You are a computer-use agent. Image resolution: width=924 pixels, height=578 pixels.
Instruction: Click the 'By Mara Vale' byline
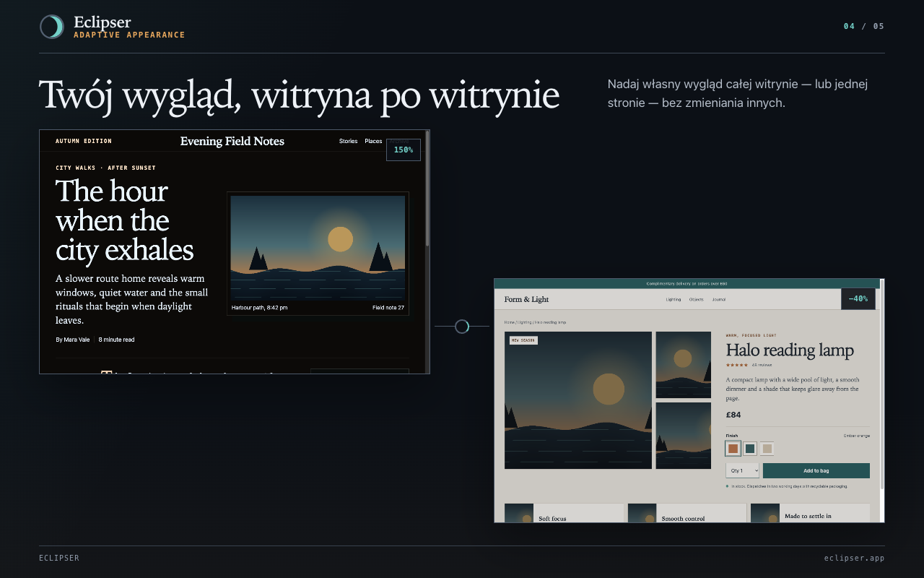72,340
